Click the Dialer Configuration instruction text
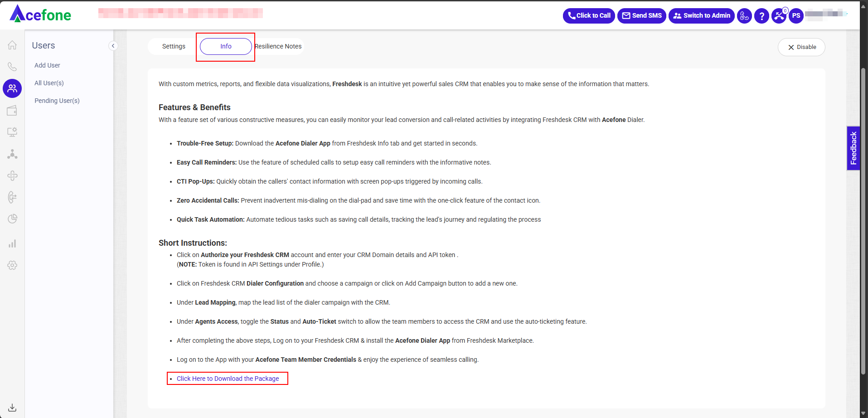This screenshot has height=418, width=868. 347,283
